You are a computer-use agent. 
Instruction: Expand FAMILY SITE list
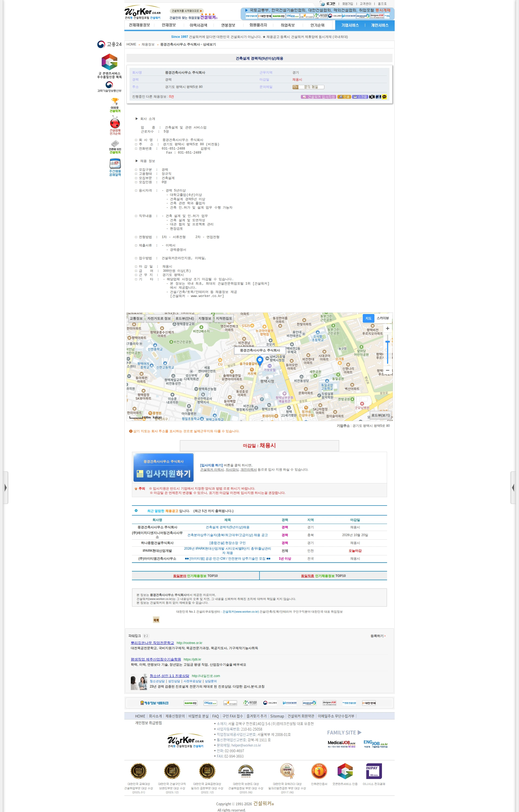(344, 732)
